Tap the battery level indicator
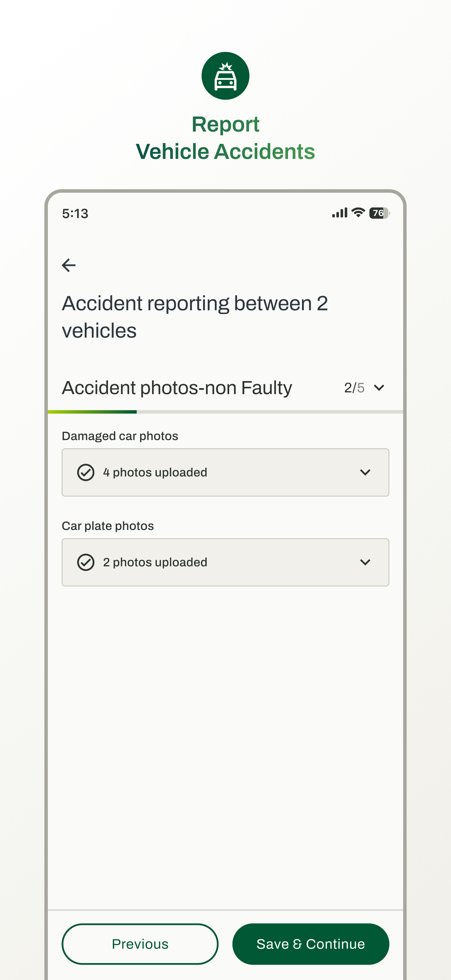This screenshot has width=451, height=980. 379,213
